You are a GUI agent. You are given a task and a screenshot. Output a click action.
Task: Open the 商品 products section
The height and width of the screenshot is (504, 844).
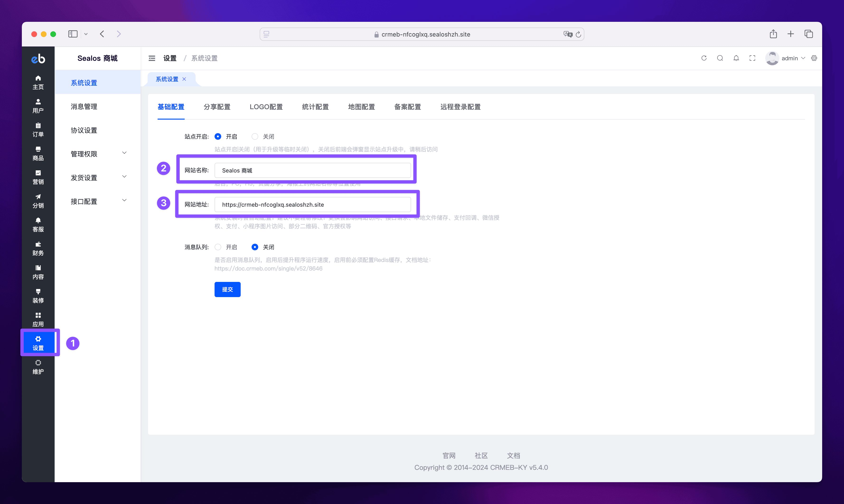click(38, 154)
